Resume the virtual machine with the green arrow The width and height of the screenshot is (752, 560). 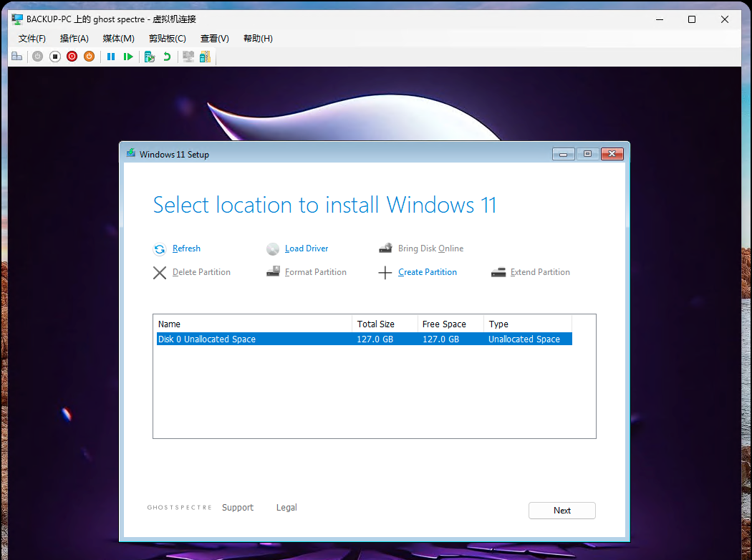(129, 56)
